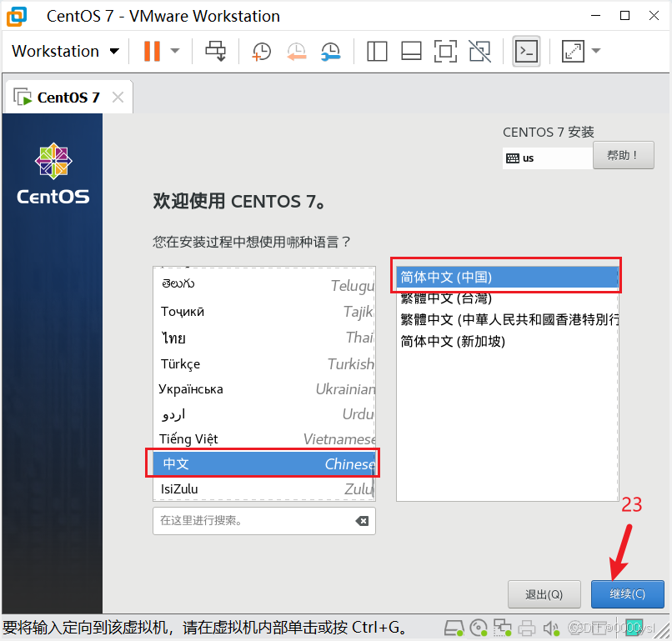Click the VMware Workstation app logo

point(17,17)
